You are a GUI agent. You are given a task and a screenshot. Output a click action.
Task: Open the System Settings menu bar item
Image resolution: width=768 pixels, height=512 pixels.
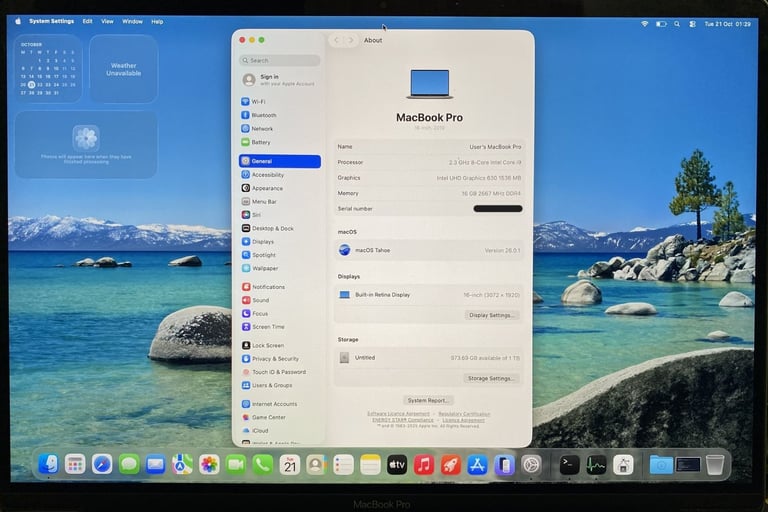click(x=51, y=22)
